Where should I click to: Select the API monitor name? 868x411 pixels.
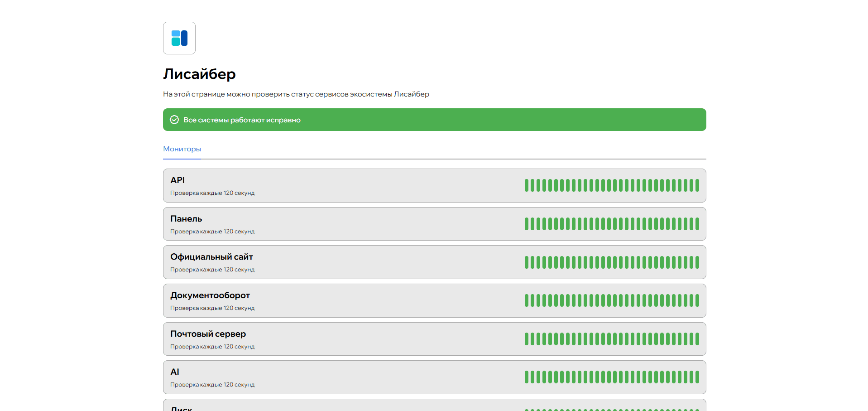[177, 180]
